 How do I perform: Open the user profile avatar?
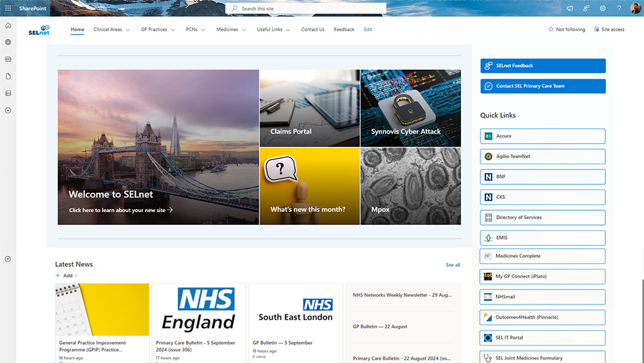click(636, 8)
